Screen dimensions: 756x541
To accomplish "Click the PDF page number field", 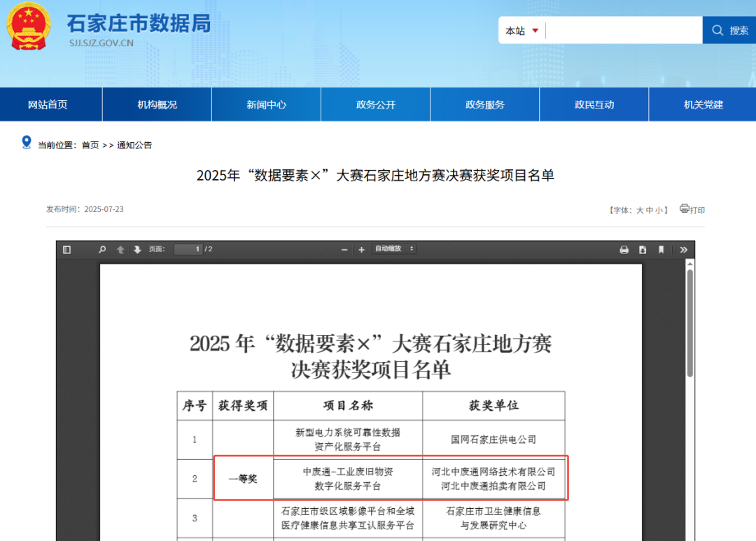I will click(188, 249).
